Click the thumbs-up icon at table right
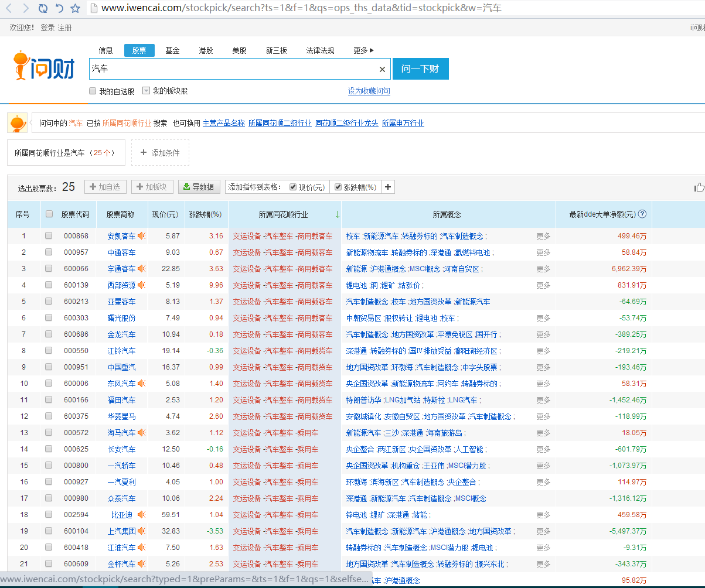 699,187
